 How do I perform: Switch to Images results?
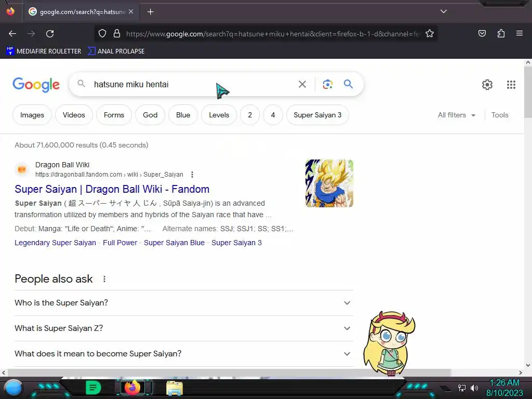32,115
